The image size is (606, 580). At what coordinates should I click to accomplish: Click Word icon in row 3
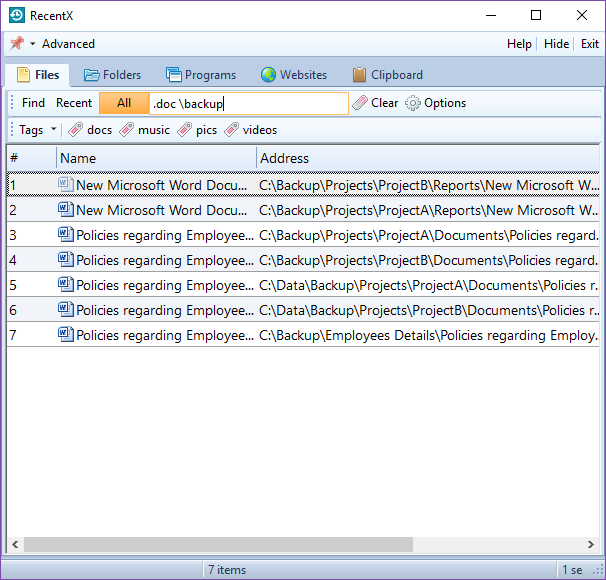(x=65, y=235)
